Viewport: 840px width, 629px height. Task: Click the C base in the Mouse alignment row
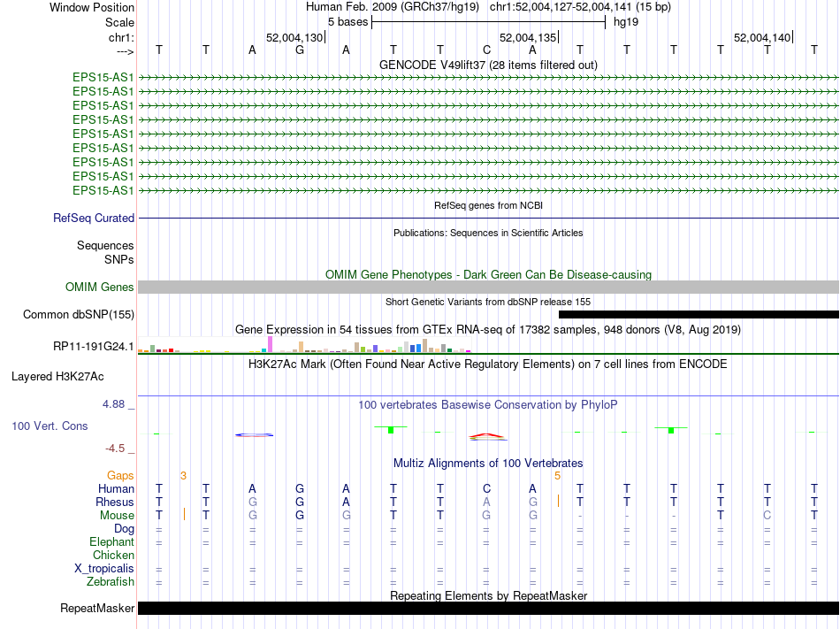pyautogui.click(x=767, y=516)
